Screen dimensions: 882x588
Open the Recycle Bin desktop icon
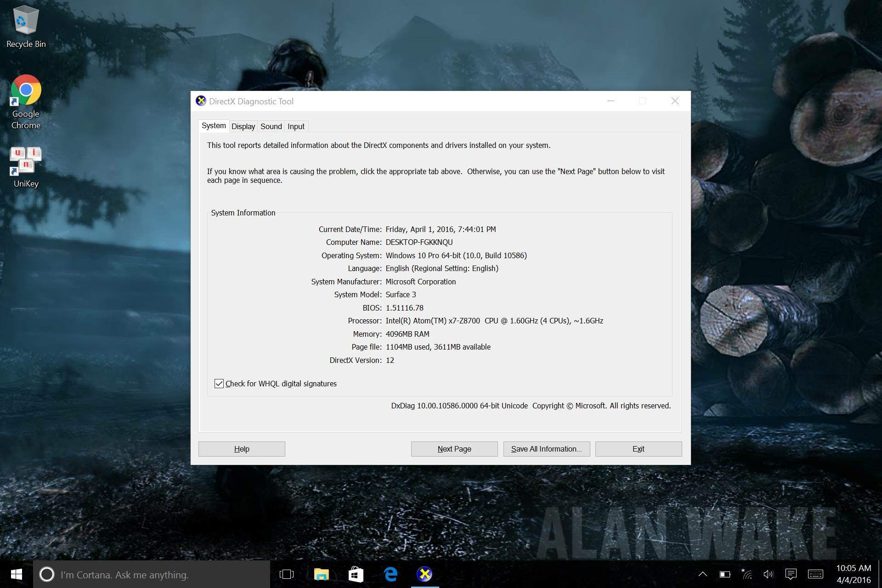pyautogui.click(x=26, y=27)
